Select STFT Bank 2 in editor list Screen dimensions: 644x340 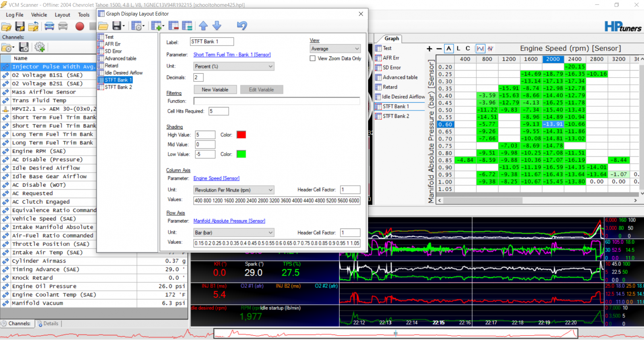point(118,87)
